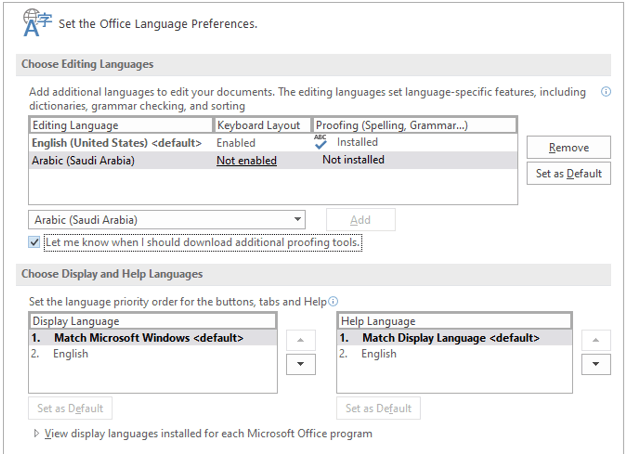Click the info icon after 'tabs and Help'
Image resolution: width=626 pixels, height=461 pixels.
333,301
